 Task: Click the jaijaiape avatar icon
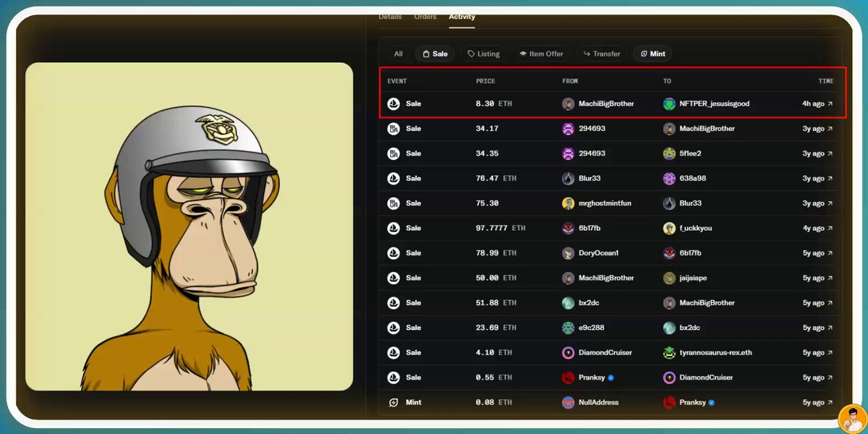tap(670, 278)
